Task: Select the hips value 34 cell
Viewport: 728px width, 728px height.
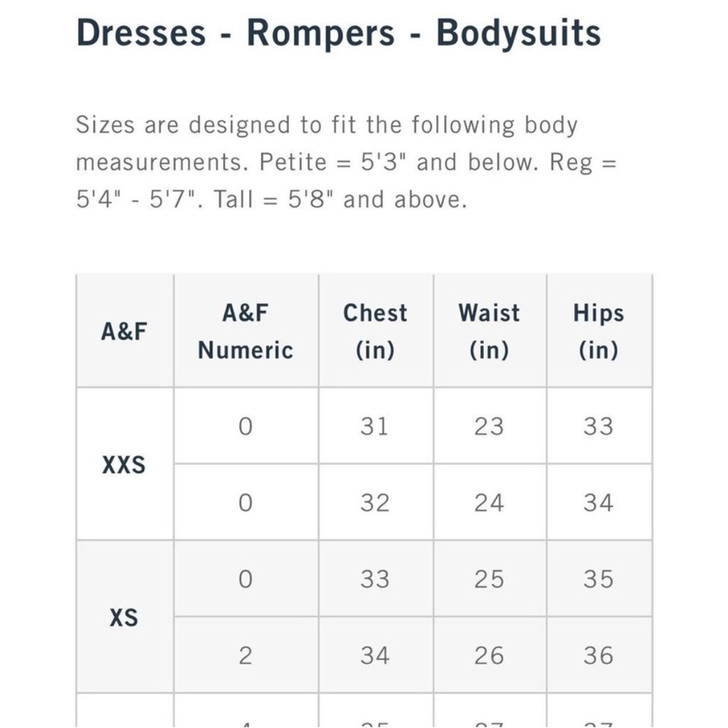Action: (598, 503)
